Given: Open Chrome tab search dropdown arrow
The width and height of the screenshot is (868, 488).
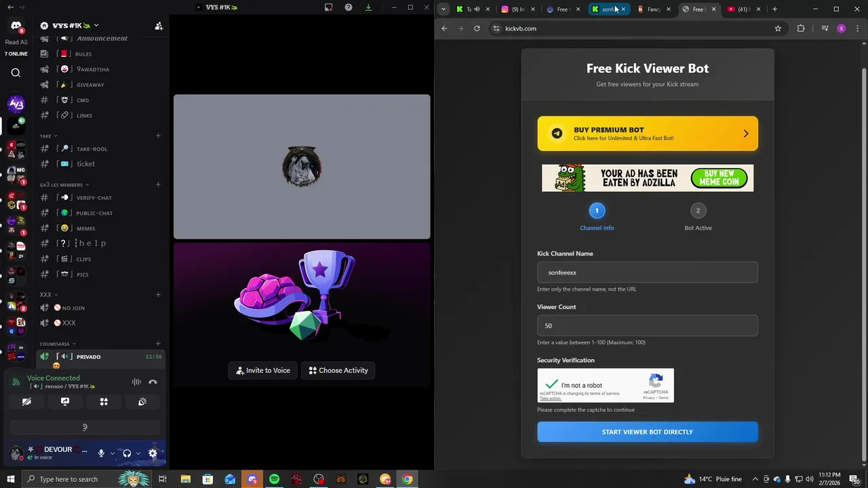Looking at the screenshot, I should coord(443,9).
